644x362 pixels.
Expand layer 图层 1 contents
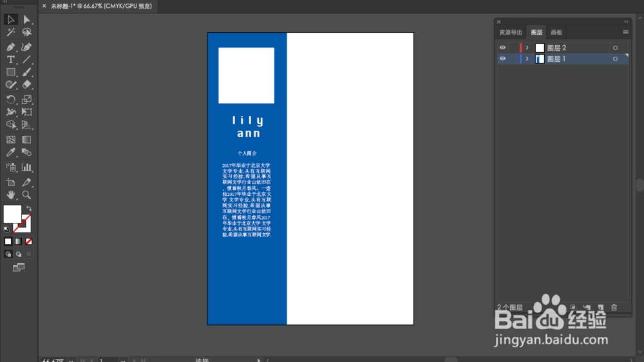click(527, 59)
